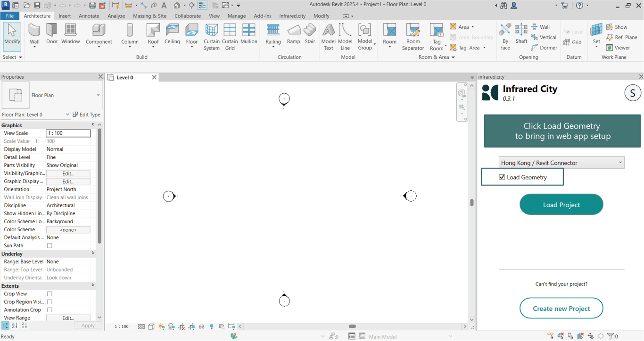Choose the Ceiling tool
The image size is (644, 341).
click(172, 34)
